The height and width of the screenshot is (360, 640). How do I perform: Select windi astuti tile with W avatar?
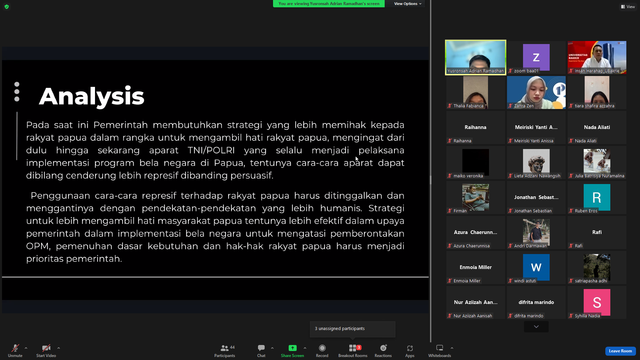point(536,268)
